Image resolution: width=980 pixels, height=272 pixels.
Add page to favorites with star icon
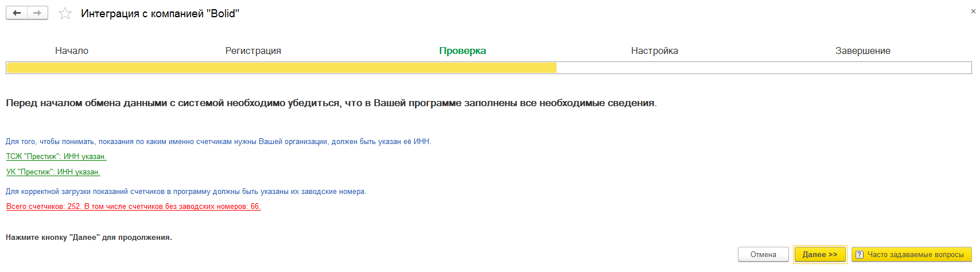(x=65, y=13)
